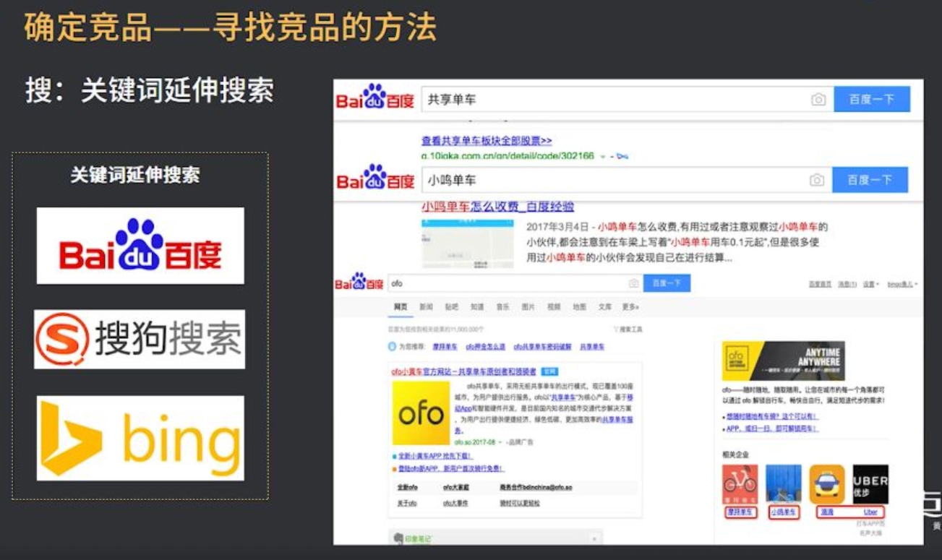942x560 pixels.
Task: Open the 文库 tab
Action: point(605,307)
